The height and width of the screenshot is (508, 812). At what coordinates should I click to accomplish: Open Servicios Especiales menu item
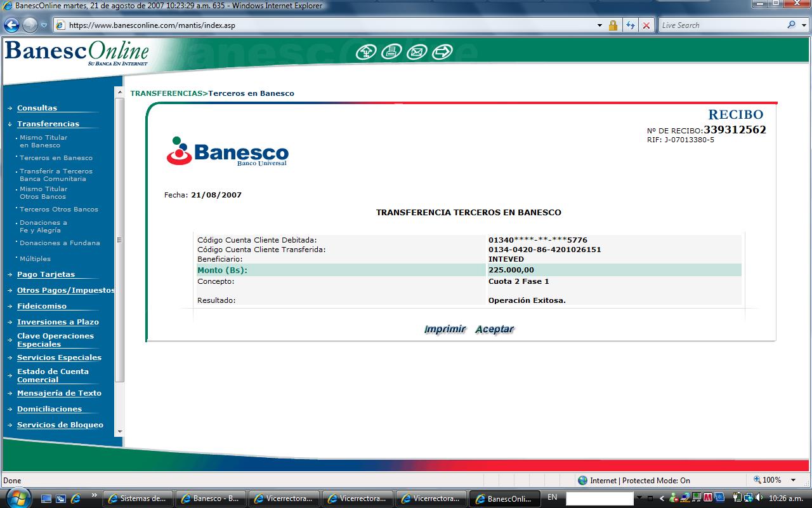[x=59, y=358]
